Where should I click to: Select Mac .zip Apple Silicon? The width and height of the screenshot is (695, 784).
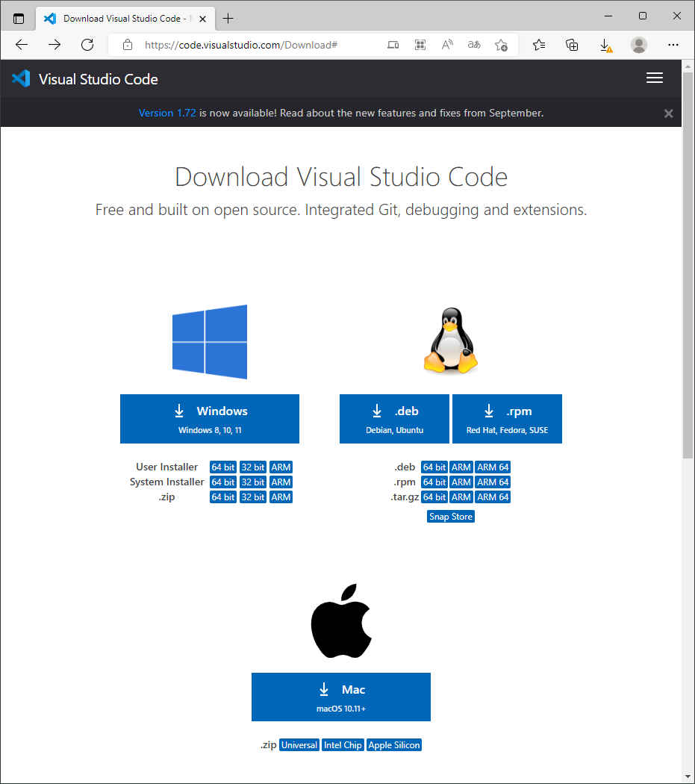pos(394,745)
